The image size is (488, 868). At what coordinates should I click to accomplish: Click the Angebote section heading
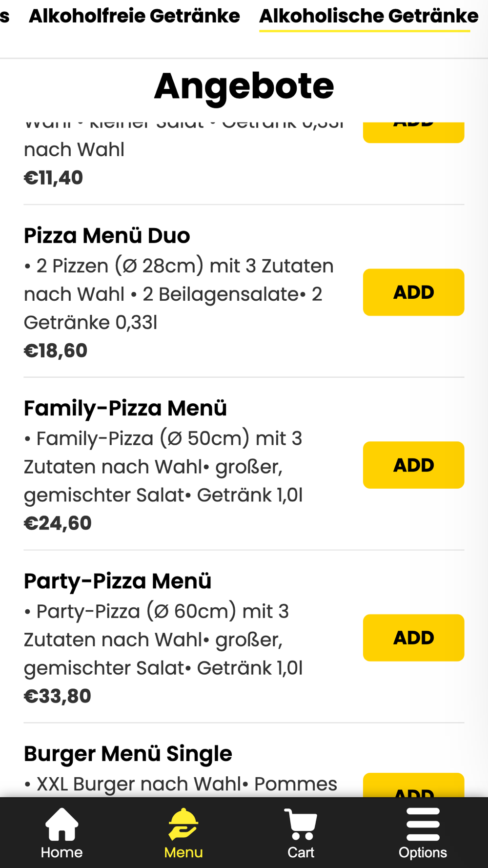pyautogui.click(x=244, y=86)
